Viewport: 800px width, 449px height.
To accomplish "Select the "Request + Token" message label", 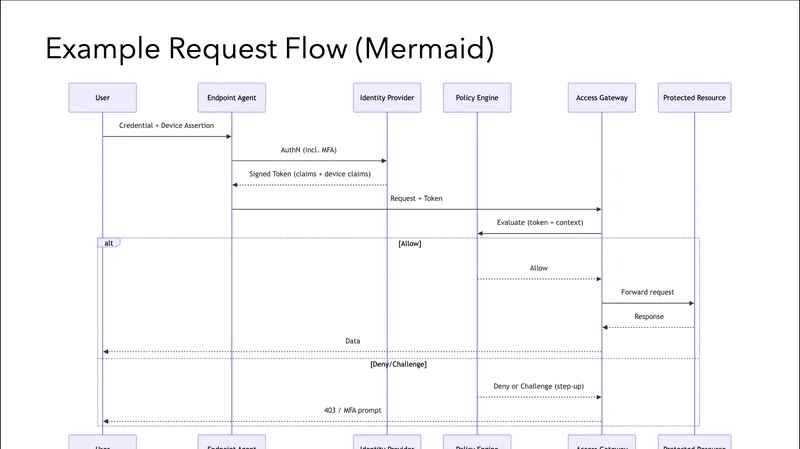I will [x=416, y=198].
